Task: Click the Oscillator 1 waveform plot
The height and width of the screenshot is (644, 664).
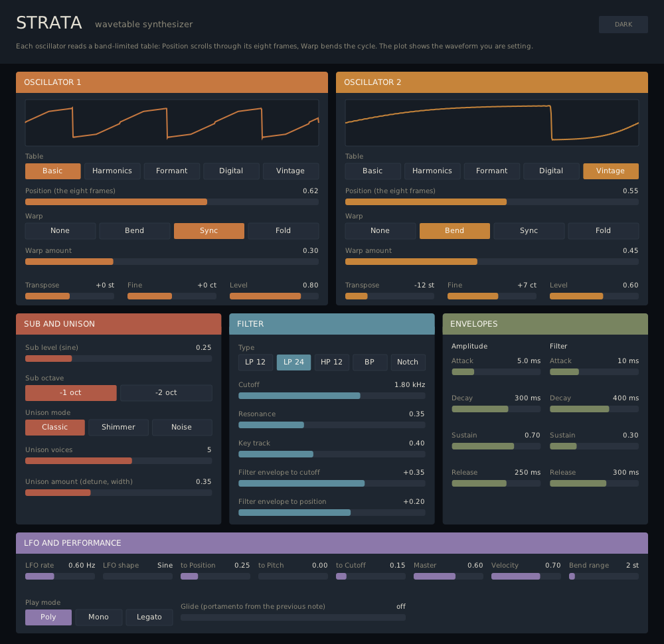Action: [x=172, y=123]
